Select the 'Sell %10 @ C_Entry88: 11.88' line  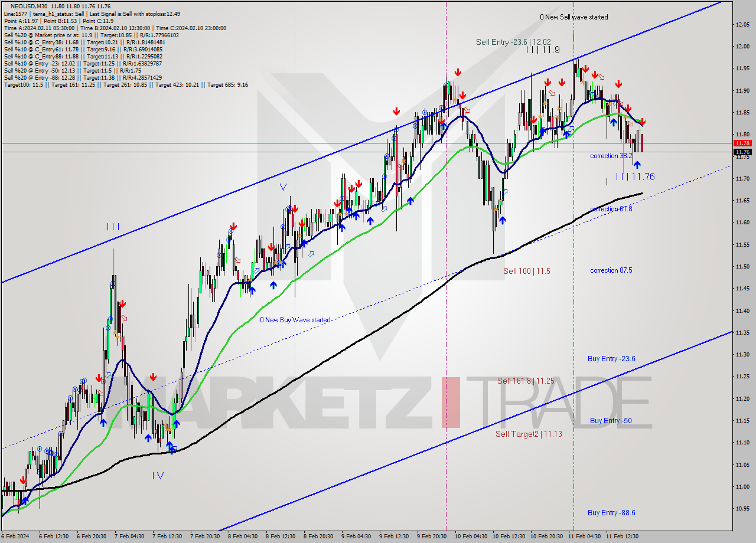tap(83, 56)
